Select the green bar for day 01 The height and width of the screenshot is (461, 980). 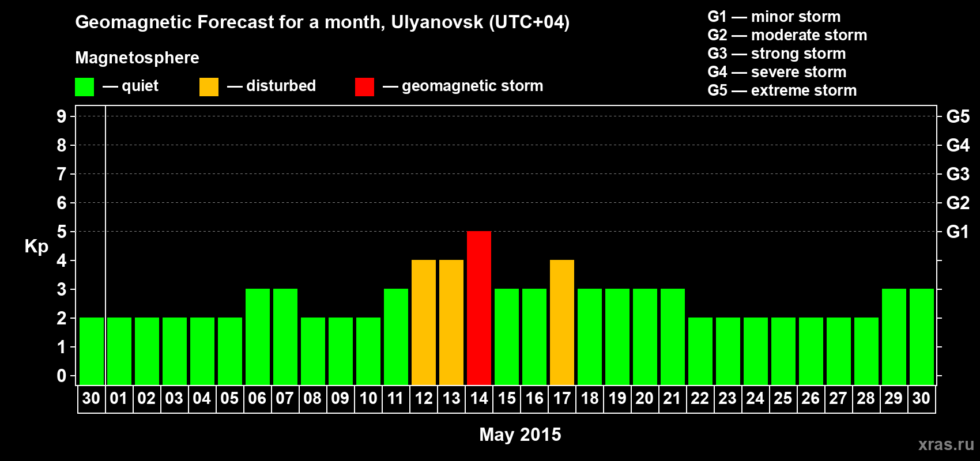(119, 351)
